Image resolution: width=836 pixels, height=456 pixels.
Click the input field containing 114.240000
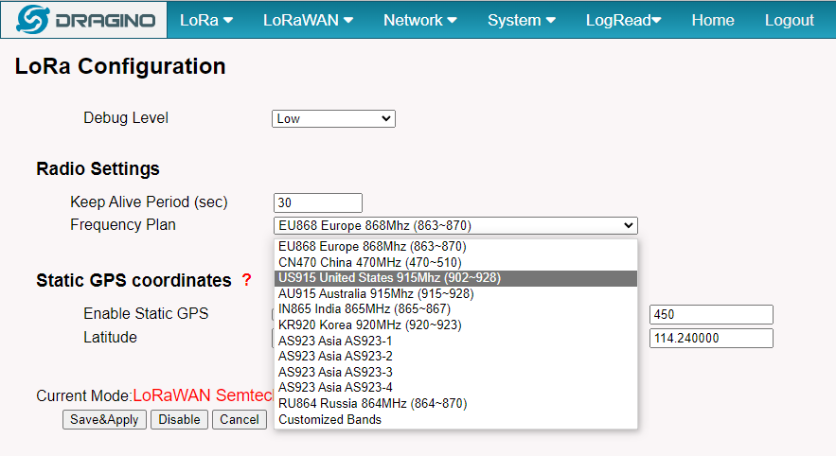[711, 338]
